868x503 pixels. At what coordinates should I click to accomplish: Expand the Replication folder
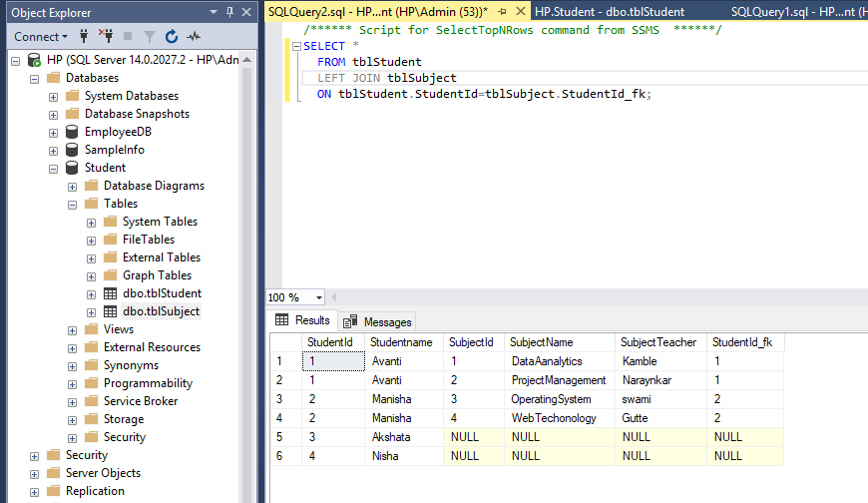[34, 492]
